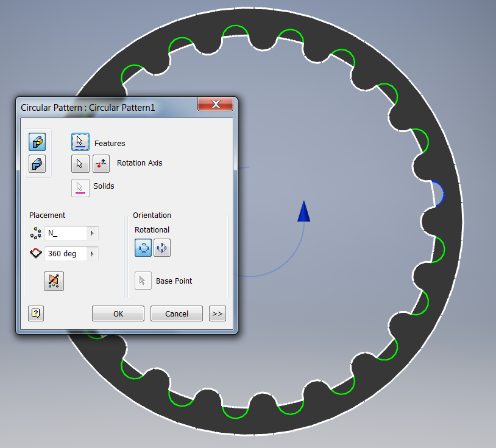This screenshot has height=448, width=496.
Task: Close the Circular Pattern dialog
Action: click(x=216, y=104)
